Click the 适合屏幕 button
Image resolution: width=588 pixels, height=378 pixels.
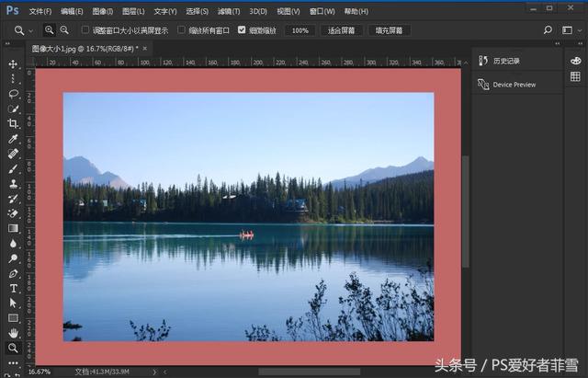click(x=341, y=30)
